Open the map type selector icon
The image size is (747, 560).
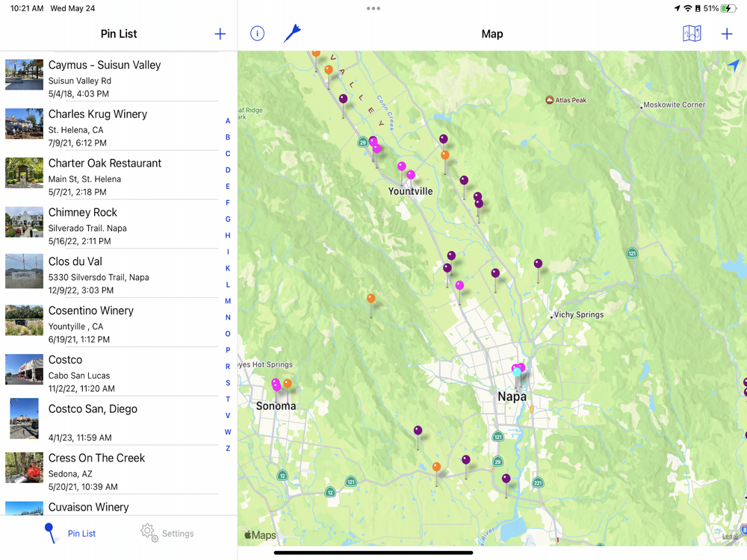(692, 34)
